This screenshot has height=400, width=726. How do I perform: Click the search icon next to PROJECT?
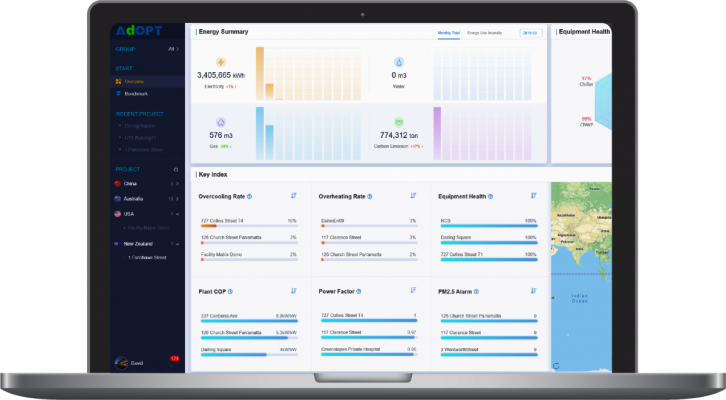(177, 169)
